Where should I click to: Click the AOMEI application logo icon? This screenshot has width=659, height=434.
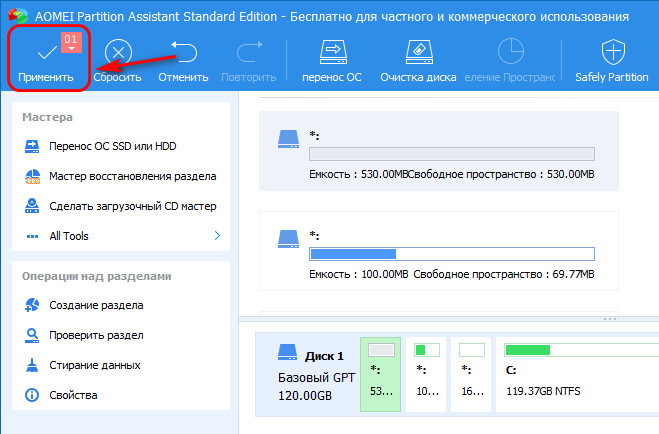tap(18, 16)
